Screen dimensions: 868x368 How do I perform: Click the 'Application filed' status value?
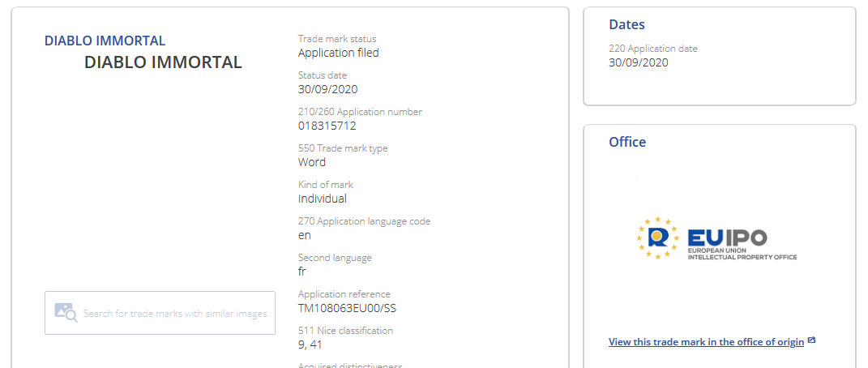pos(338,53)
